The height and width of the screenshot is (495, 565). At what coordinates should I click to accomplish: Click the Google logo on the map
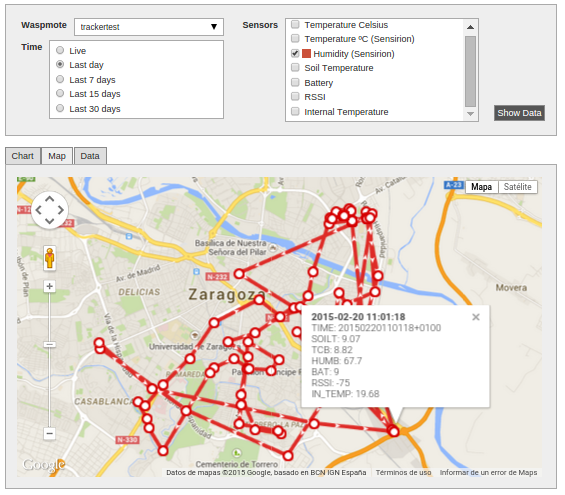[x=44, y=465]
